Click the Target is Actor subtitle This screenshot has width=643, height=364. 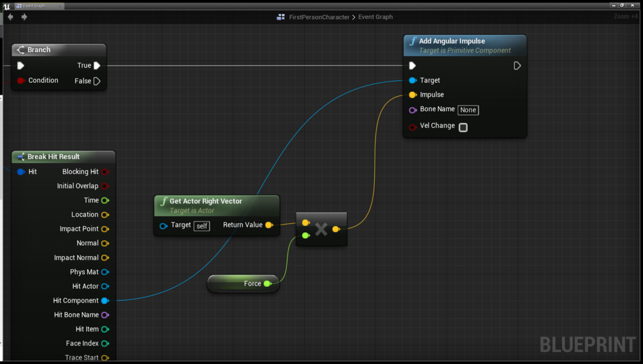pos(192,211)
